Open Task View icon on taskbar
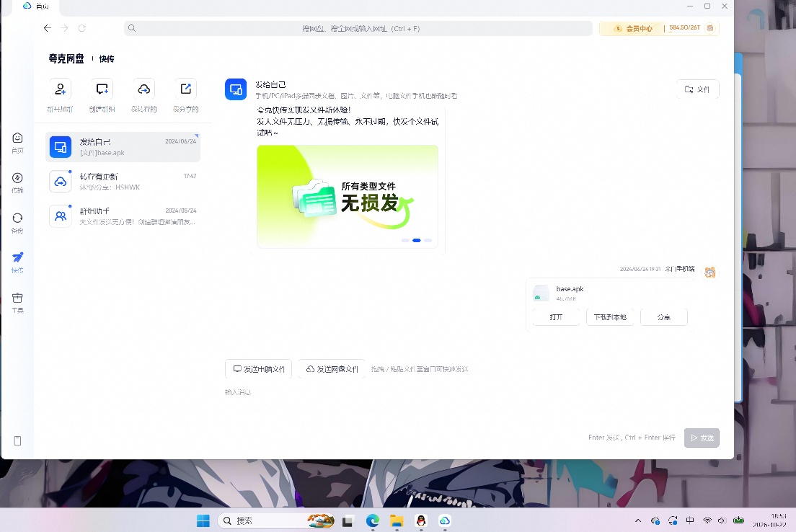The width and height of the screenshot is (796, 532). pos(348,521)
